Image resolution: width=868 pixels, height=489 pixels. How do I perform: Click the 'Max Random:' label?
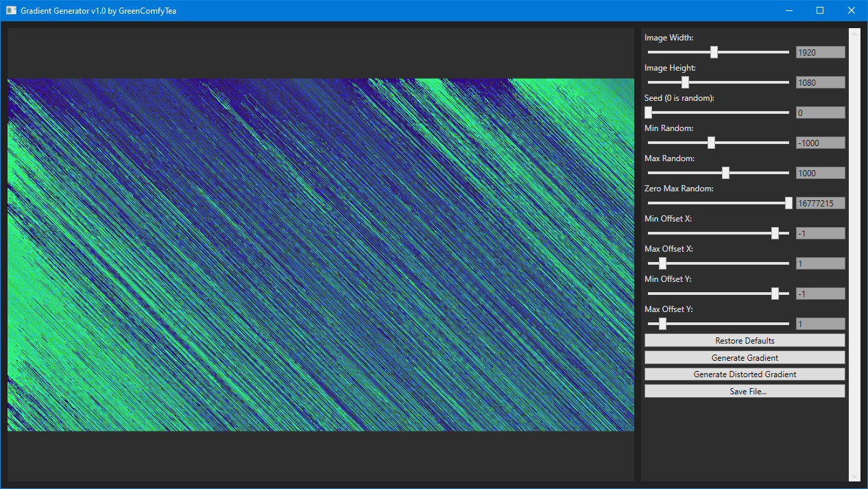(x=670, y=158)
